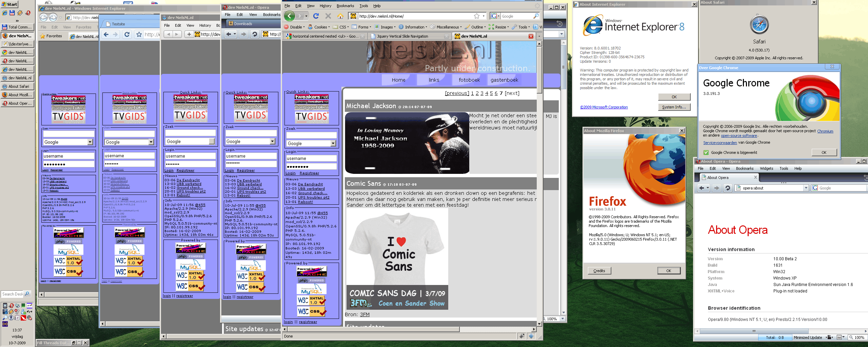The width and height of the screenshot is (868, 347).
Task: Open the Forms dropdown in Firefox
Action: 361,27
